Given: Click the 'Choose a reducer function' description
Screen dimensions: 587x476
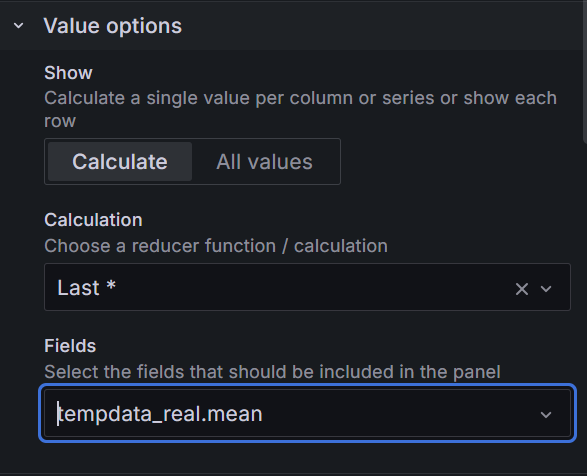Looking at the screenshot, I should click(216, 246).
